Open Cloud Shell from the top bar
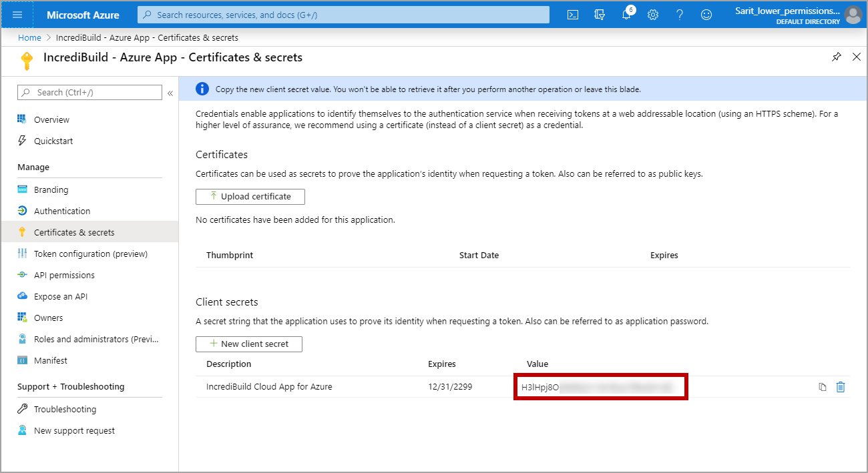868x473 pixels. [572, 15]
